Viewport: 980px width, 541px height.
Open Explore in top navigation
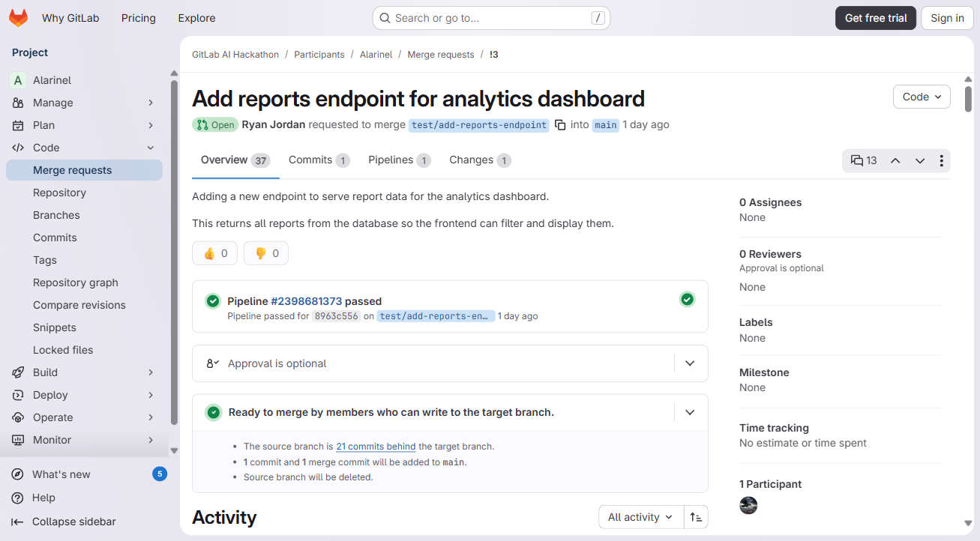pyautogui.click(x=196, y=18)
